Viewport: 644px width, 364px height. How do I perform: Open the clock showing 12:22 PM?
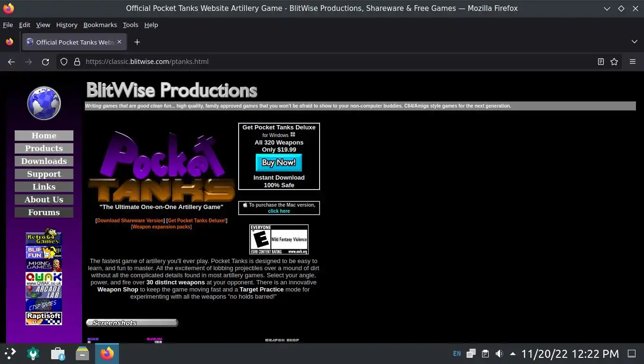(x=570, y=354)
